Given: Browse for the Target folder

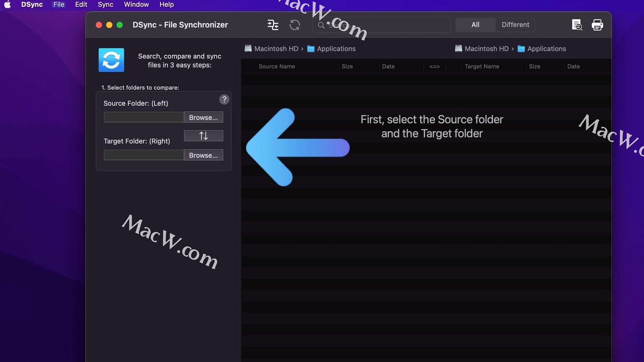Looking at the screenshot, I should 203,155.
